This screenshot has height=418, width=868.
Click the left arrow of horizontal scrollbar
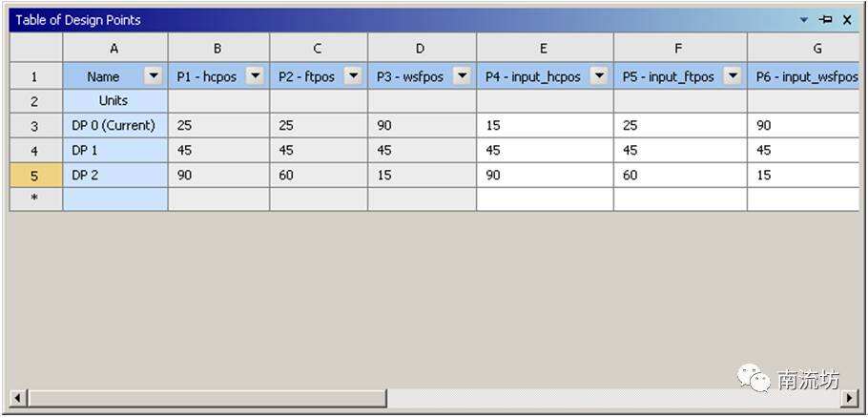tap(18, 398)
